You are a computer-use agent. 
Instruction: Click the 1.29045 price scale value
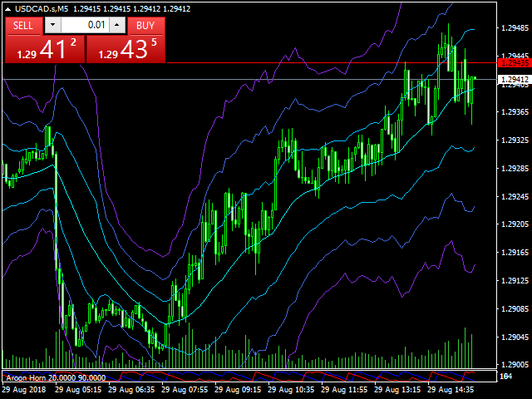pos(515,337)
